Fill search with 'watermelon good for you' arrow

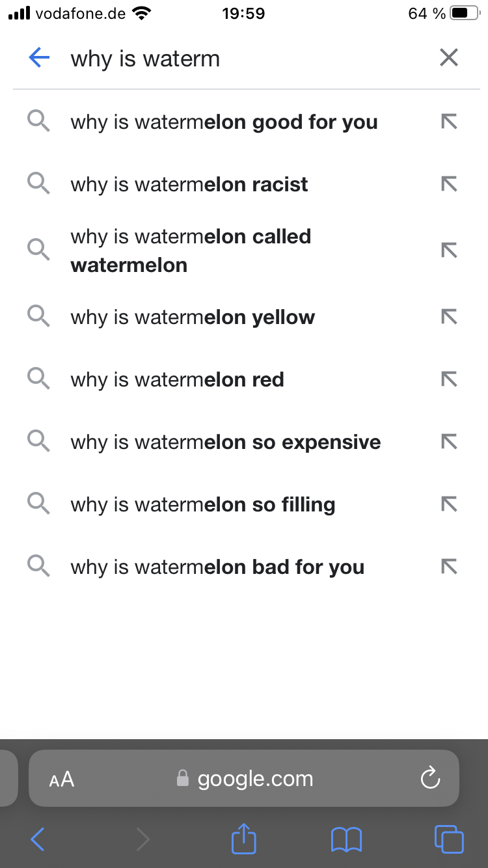click(449, 122)
